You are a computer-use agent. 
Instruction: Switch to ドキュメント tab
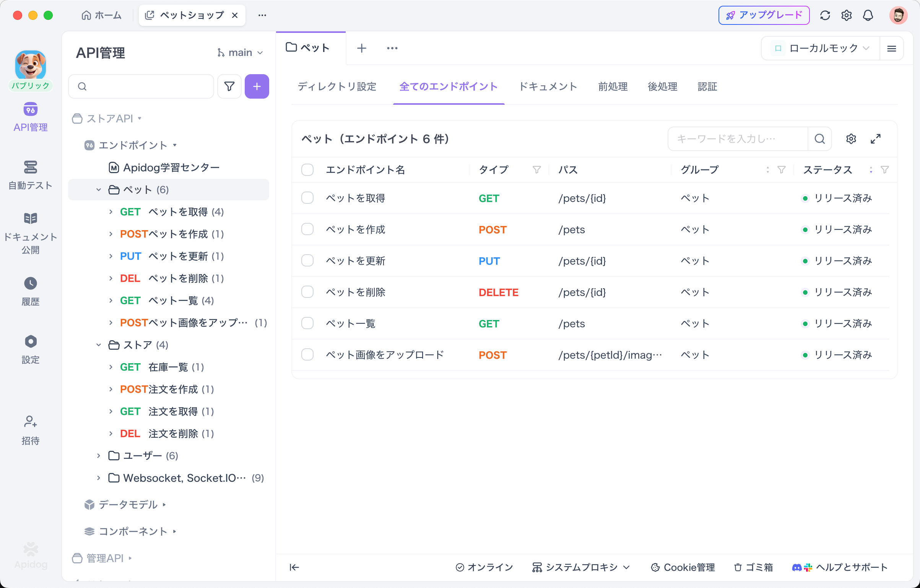pyautogui.click(x=548, y=87)
